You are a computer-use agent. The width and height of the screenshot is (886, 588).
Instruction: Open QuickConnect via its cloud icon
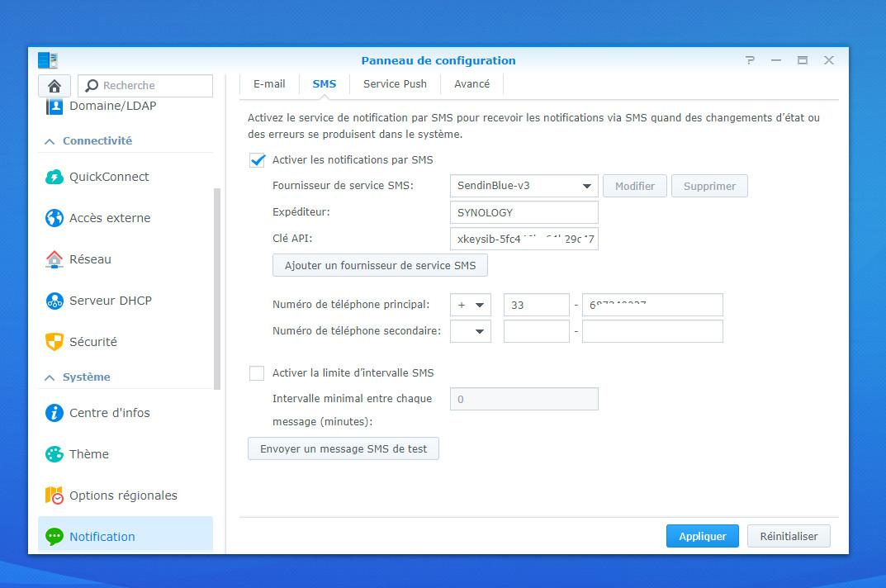[x=54, y=177]
